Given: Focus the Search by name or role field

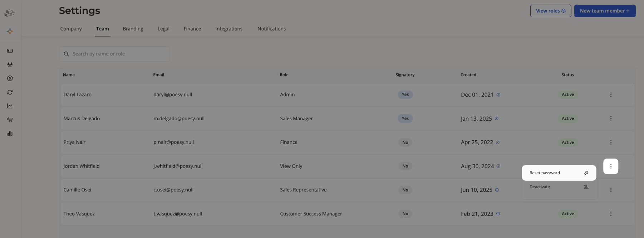Looking at the screenshot, I should click(114, 54).
